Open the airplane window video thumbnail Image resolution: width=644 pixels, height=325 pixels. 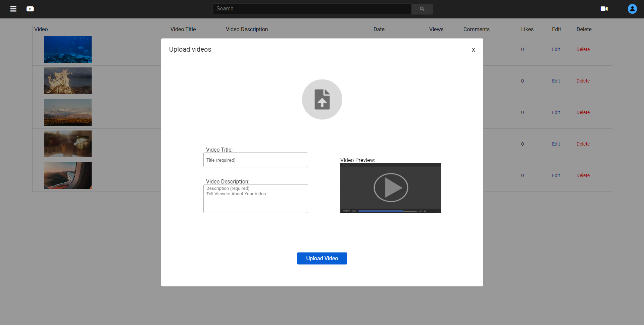tap(67, 175)
